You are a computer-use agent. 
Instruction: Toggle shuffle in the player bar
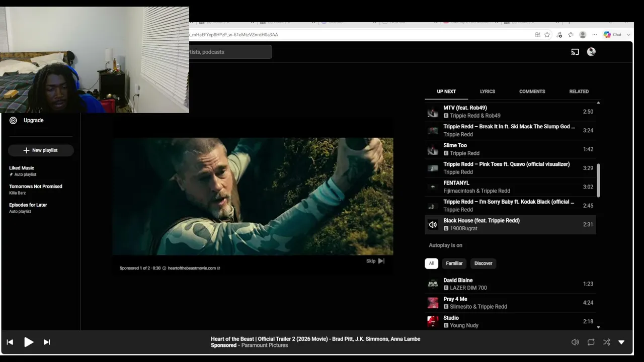click(606, 342)
